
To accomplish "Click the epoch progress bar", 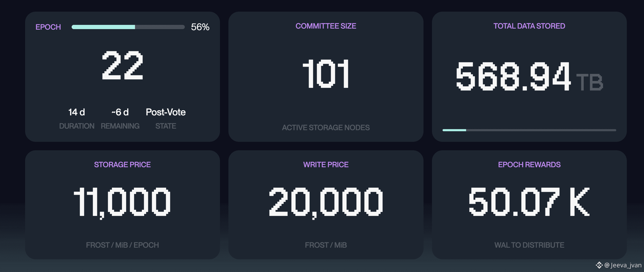I will 128,27.
